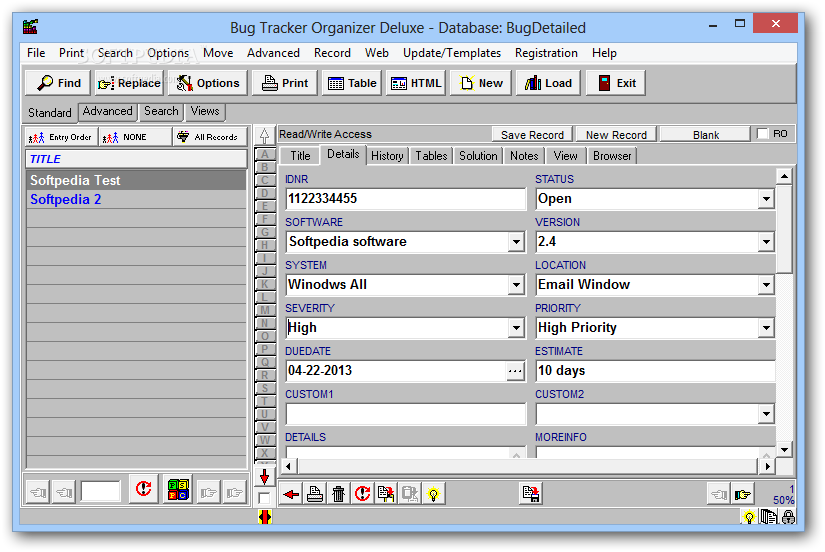
Task: Switch to the Solution tab
Action: (478, 156)
